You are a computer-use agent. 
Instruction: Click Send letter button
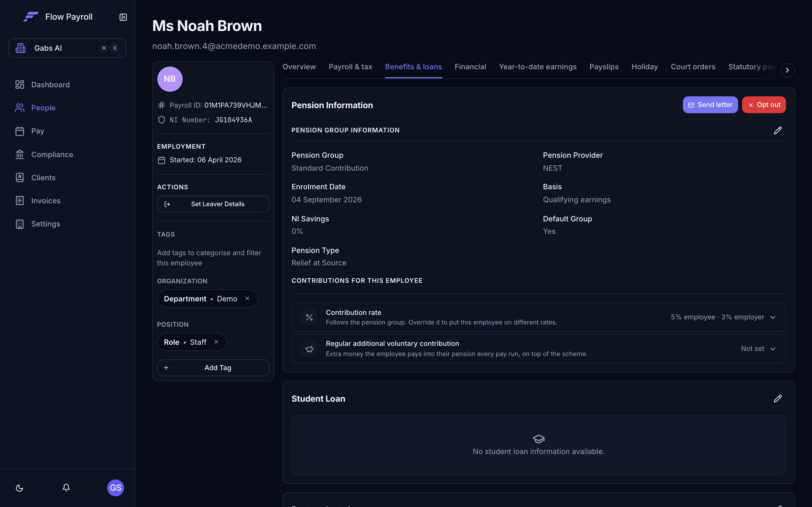pos(710,104)
